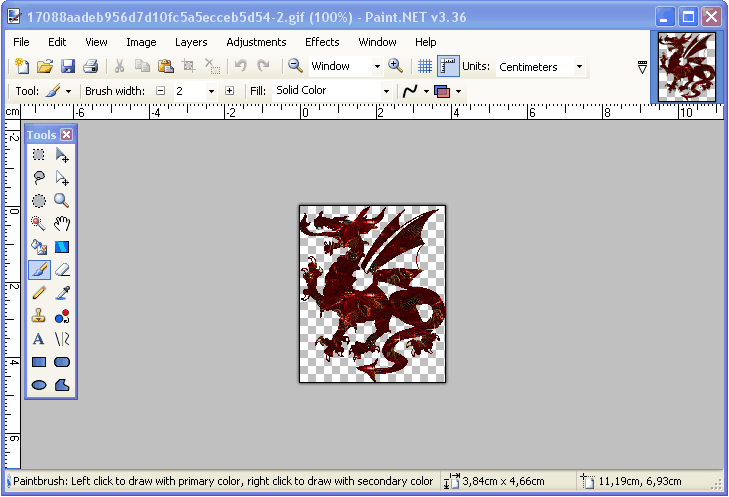Select the Rectangle Select tool
Image resolution: width=729 pixels, height=497 pixels.
click(x=39, y=155)
